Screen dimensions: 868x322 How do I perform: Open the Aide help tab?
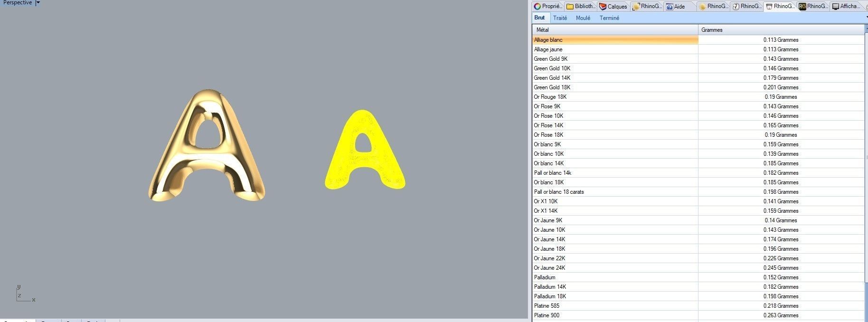click(x=679, y=6)
